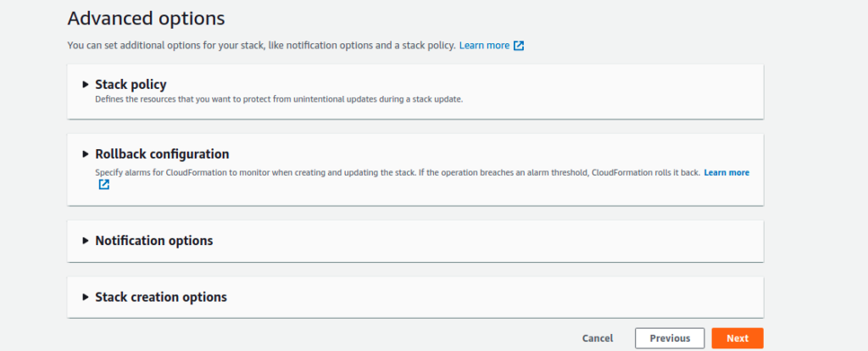The width and height of the screenshot is (868, 351).
Task: Click the Stack creation options section heading
Action: [x=161, y=298]
